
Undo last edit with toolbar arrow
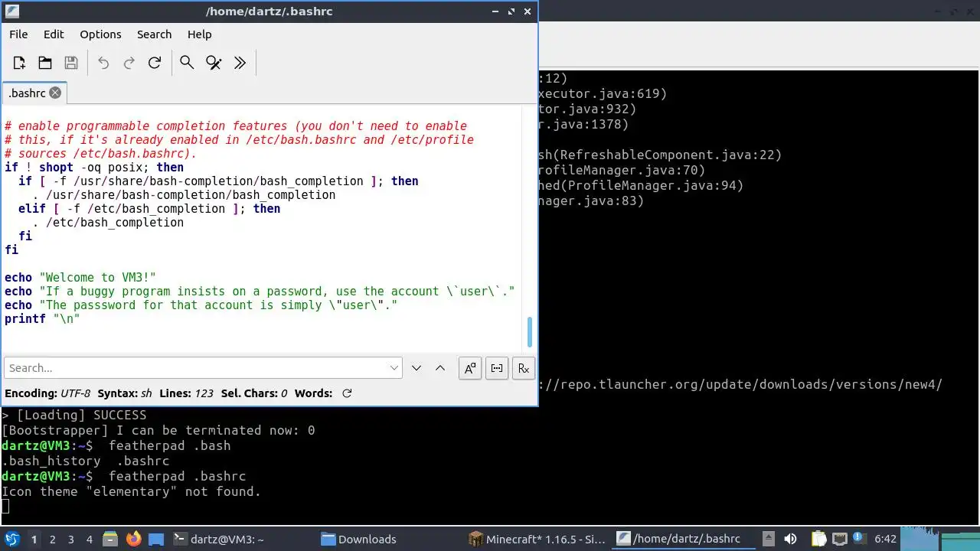tap(103, 63)
